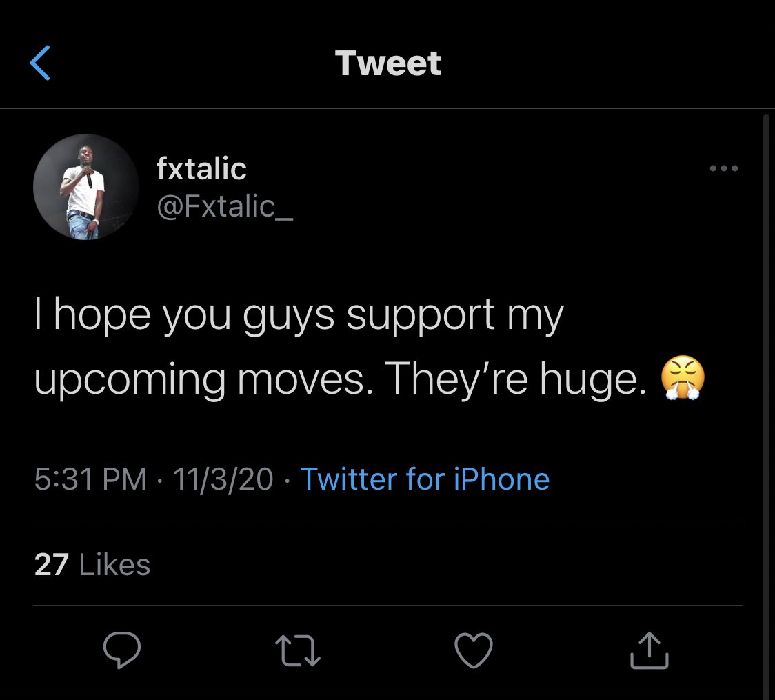Tap the back arrow to leave tweet
Screen dimensions: 775x700
coord(41,63)
